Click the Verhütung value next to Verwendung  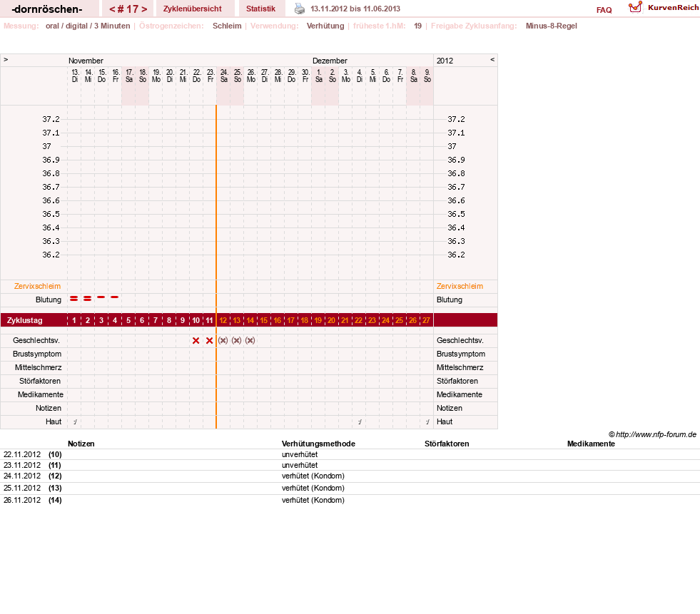pyautogui.click(x=325, y=26)
